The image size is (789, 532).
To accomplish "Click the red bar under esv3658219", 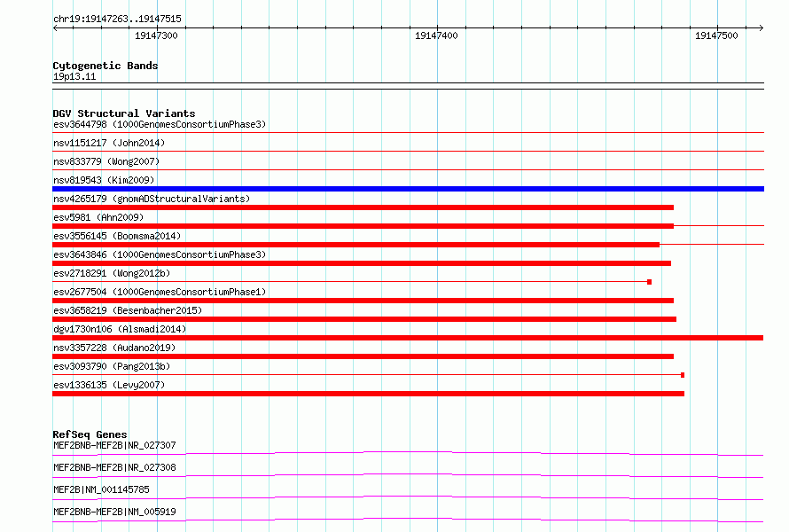I will point(364,319).
